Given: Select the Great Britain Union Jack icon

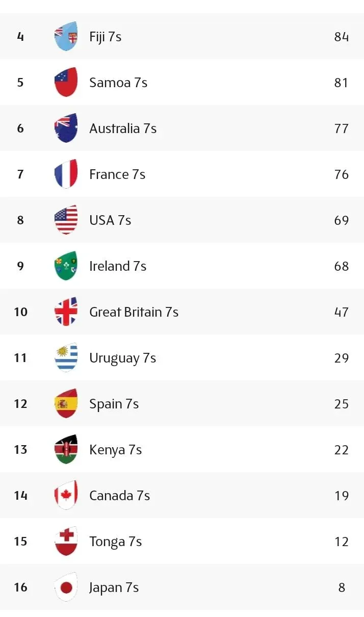Looking at the screenshot, I should point(66,312).
